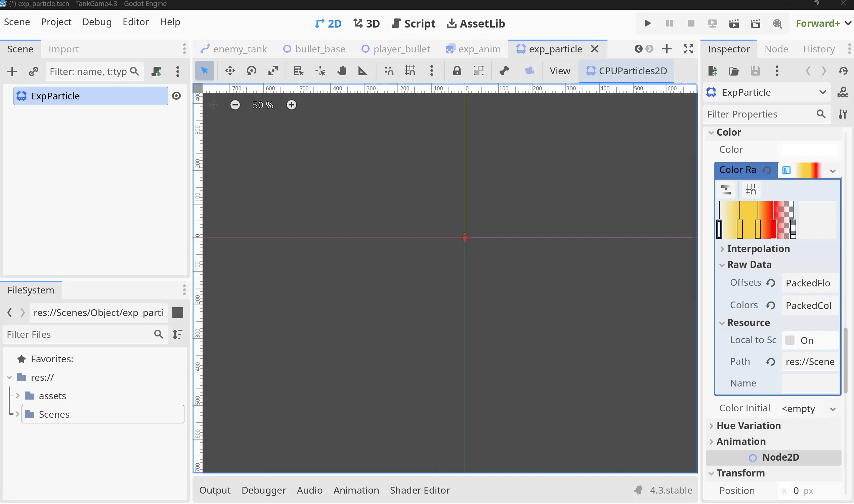Select the red gradient stop handle

pos(773,229)
